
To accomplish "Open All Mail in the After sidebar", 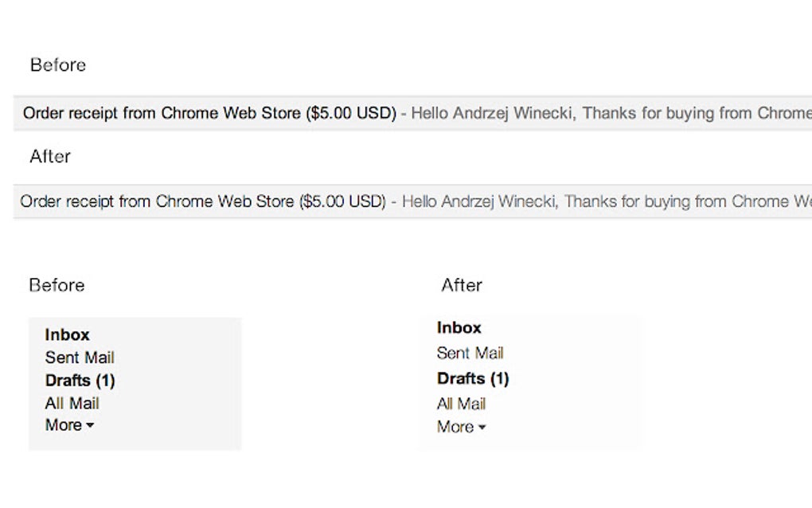I will pos(461,404).
